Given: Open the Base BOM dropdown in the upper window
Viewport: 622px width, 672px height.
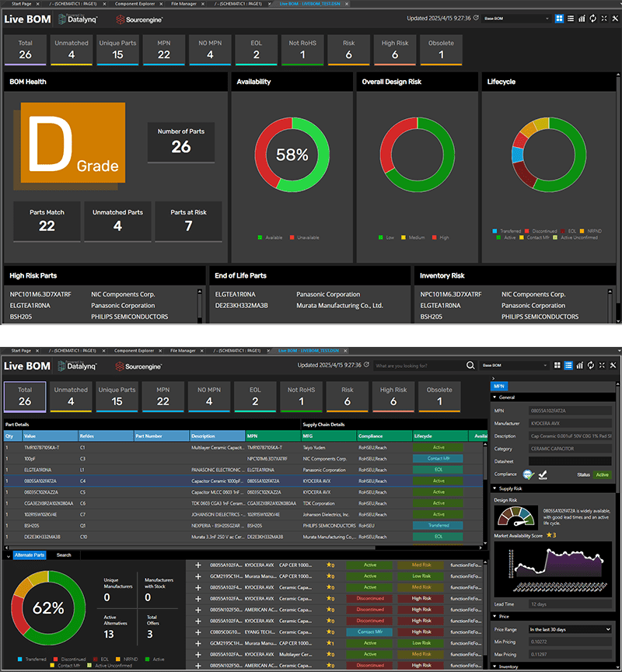Looking at the screenshot, I should [x=516, y=19].
